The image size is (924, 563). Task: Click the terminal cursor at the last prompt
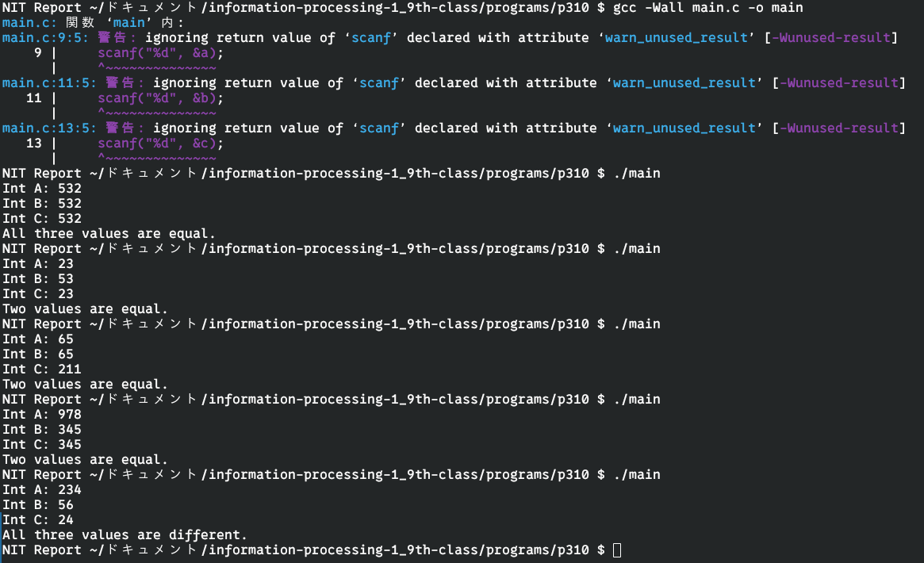[617, 550]
